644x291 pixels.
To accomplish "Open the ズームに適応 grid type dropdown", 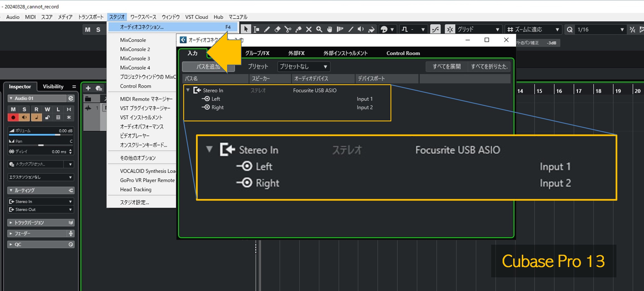I will pyautogui.click(x=533, y=29).
